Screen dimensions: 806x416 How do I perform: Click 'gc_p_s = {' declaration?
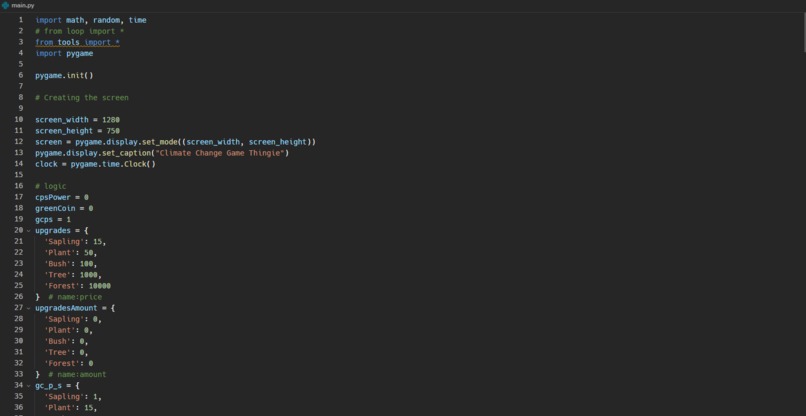click(x=58, y=386)
